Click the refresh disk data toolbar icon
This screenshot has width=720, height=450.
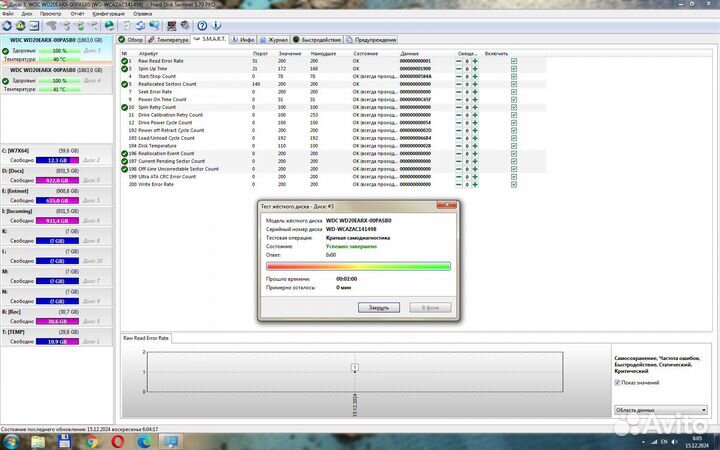(x=7, y=26)
